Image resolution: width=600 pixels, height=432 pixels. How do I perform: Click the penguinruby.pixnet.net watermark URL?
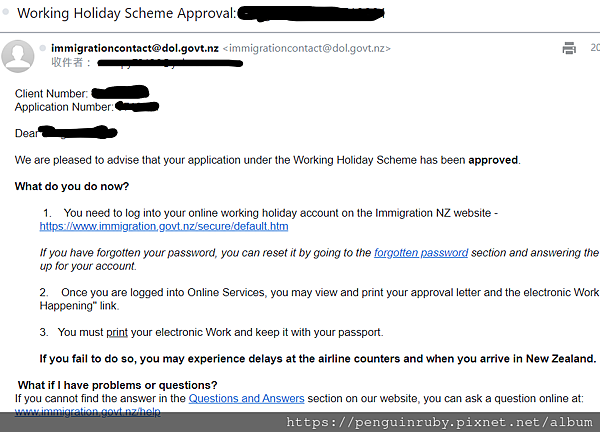pyautogui.click(x=440, y=423)
